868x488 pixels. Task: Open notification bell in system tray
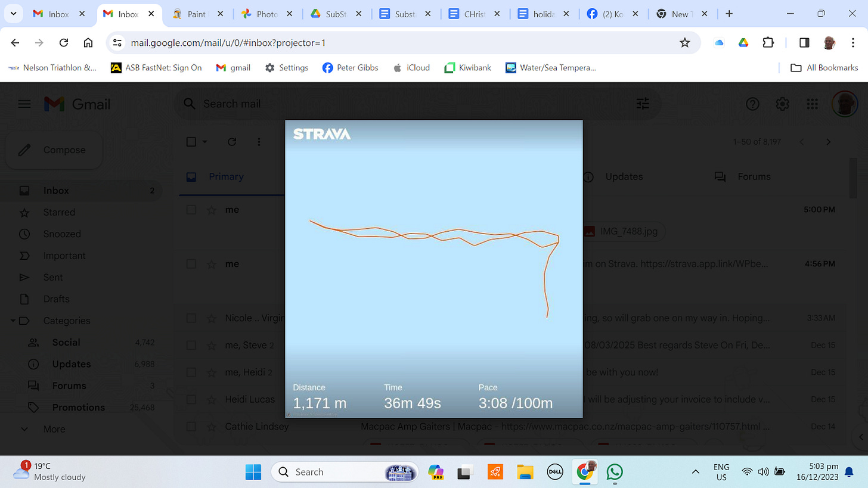click(850, 472)
